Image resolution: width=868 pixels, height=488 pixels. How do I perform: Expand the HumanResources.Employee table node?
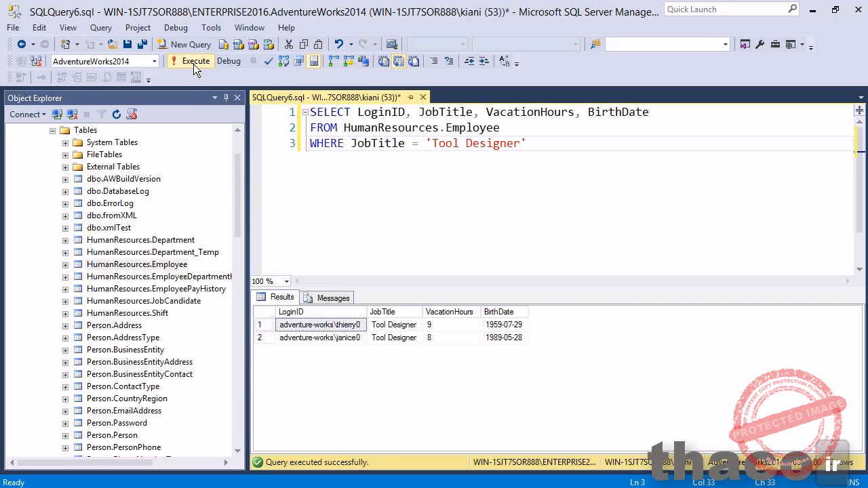(x=65, y=264)
